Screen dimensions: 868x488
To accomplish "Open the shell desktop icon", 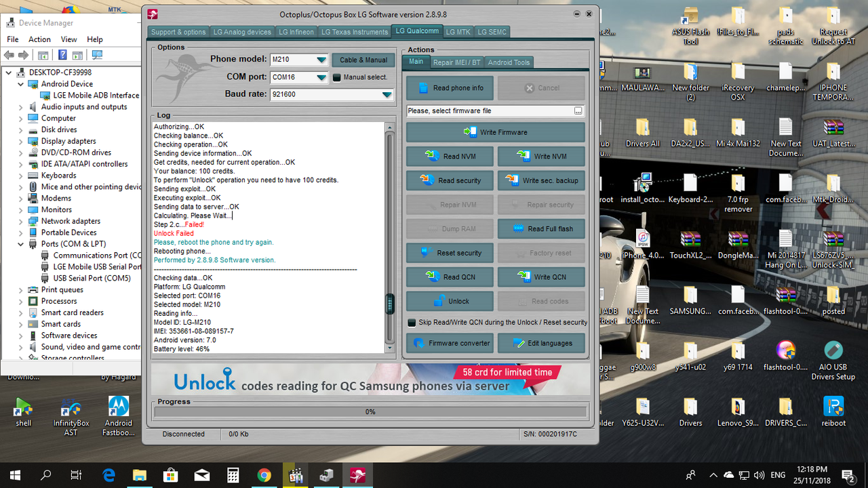I will pos(23,411).
